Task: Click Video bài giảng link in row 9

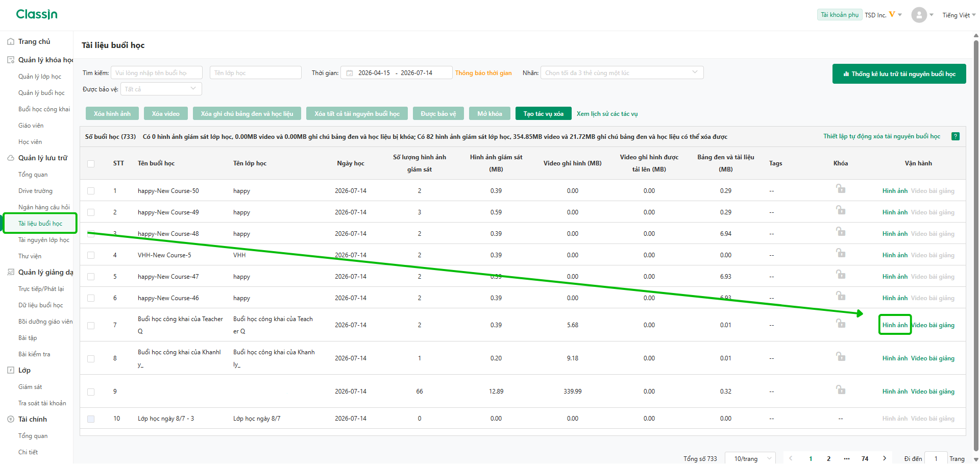Action: click(933, 392)
